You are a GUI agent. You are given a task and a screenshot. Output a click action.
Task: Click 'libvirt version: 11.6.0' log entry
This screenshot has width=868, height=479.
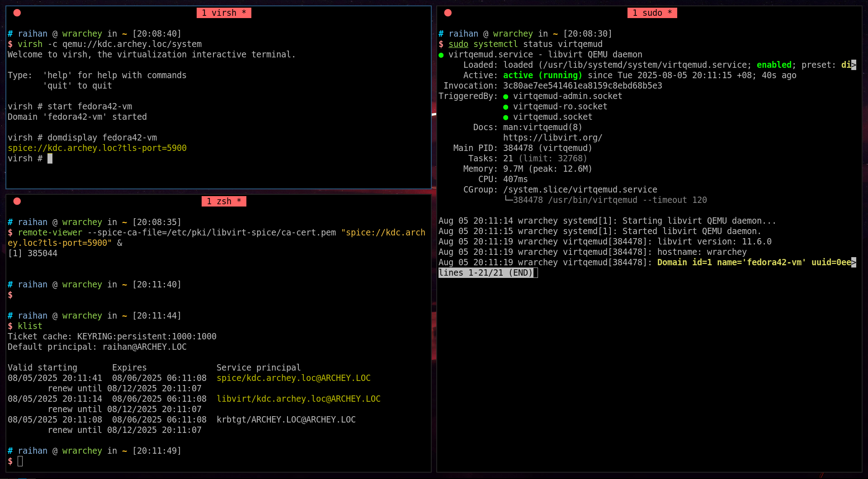(714, 242)
